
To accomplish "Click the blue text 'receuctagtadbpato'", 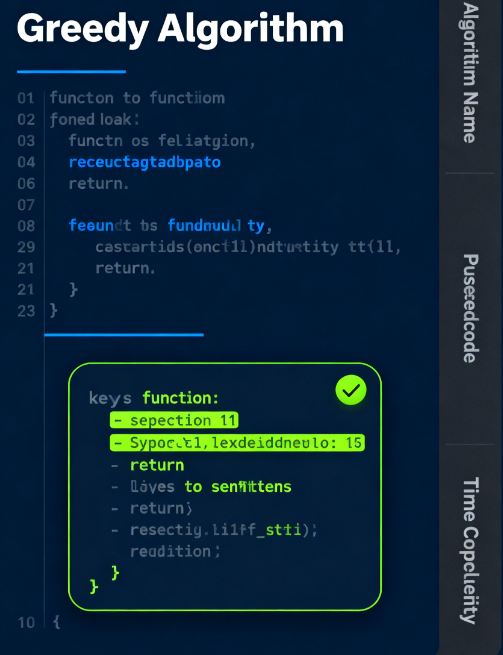I will click(x=145, y=162).
